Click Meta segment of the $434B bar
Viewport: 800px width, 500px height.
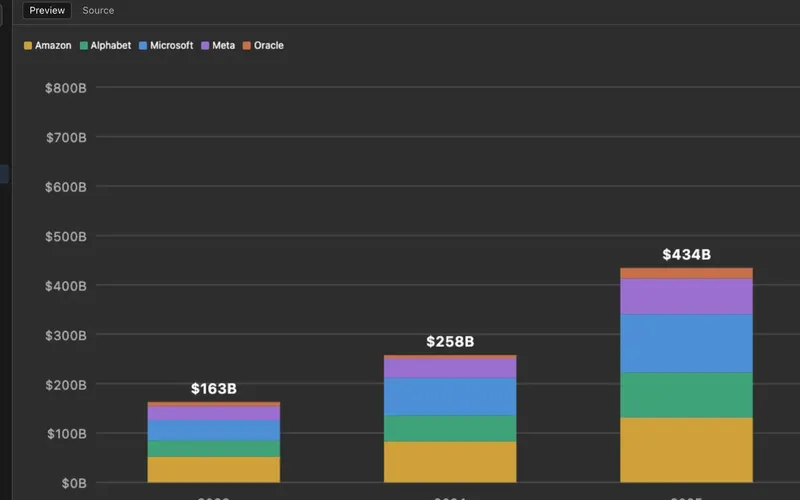pyautogui.click(x=686, y=296)
